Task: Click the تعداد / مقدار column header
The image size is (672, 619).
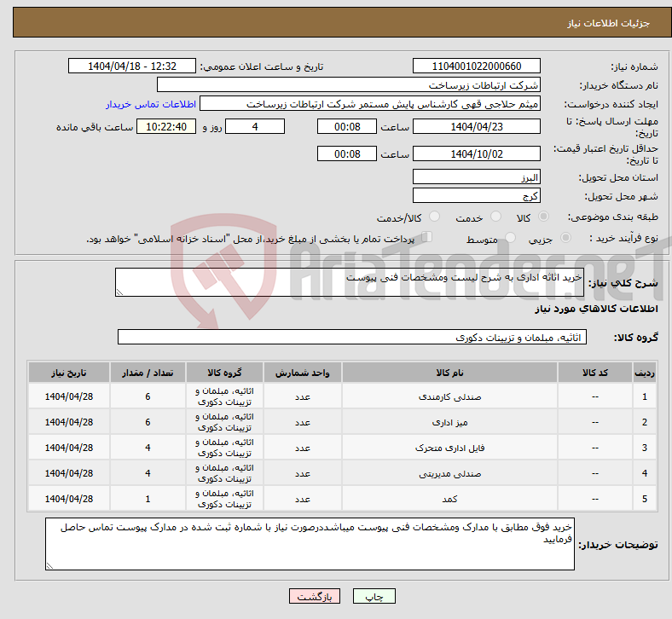Action: click(148, 373)
